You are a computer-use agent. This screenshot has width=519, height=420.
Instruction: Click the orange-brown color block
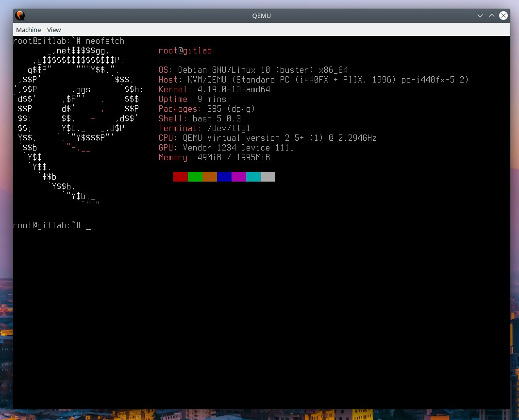click(x=210, y=177)
